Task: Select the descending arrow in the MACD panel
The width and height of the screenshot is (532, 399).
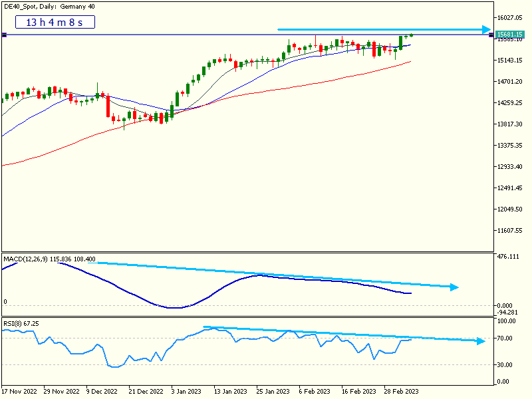Action: tap(279, 275)
